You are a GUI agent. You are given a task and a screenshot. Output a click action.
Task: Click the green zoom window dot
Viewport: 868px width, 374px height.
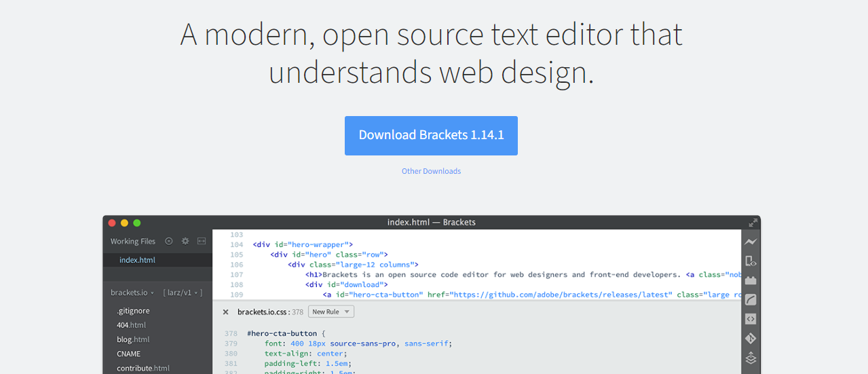point(137,223)
